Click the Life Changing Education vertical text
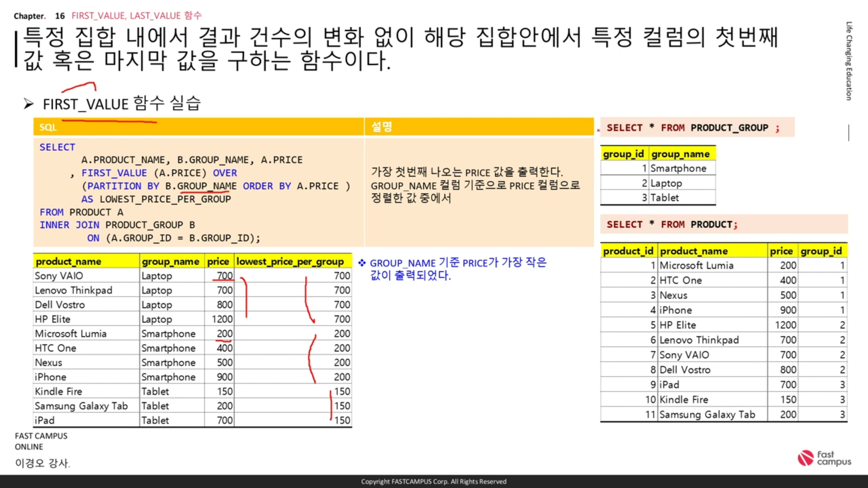 click(849, 61)
